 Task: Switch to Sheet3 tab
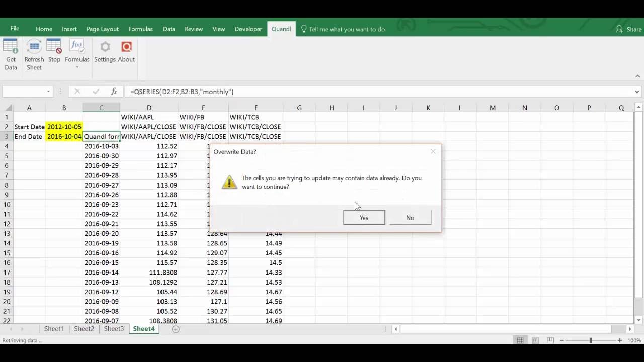point(114,329)
